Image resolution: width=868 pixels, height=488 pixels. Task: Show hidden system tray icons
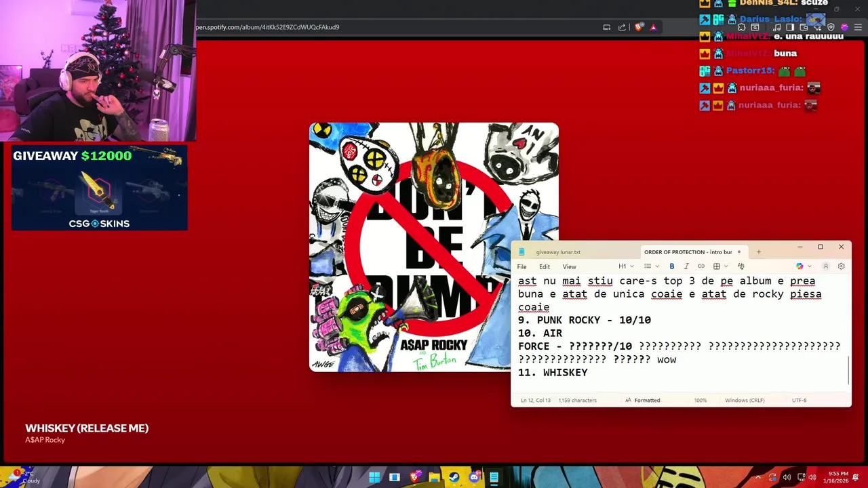(x=758, y=477)
